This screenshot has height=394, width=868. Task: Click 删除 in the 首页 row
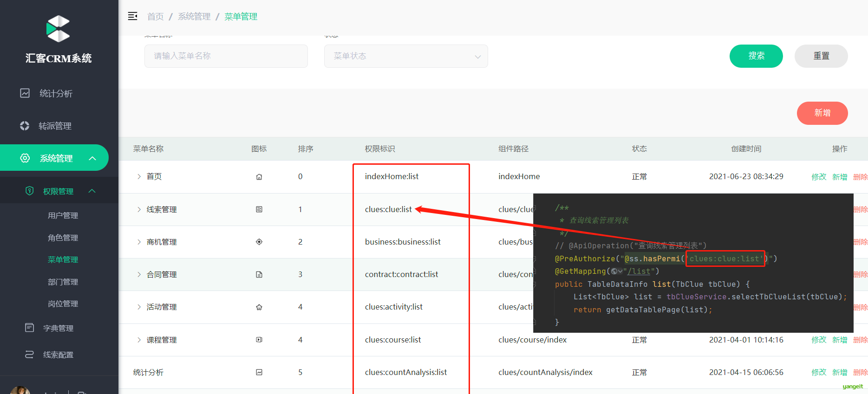click(860, 177)
